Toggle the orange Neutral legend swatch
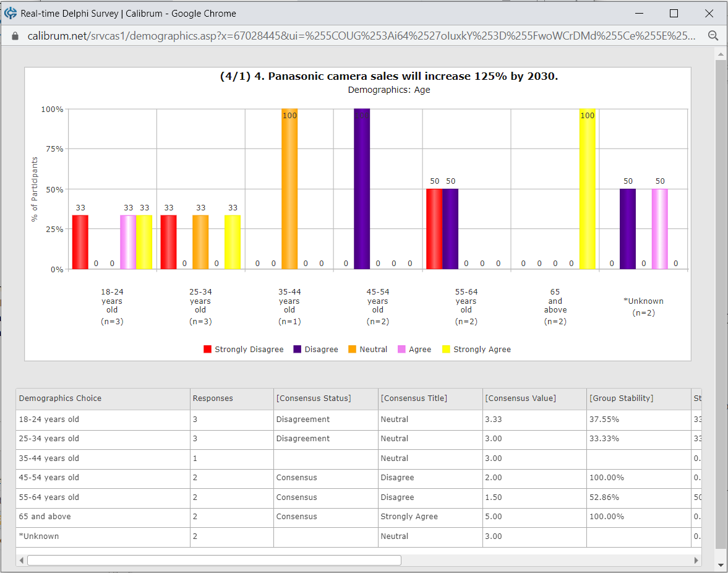This screenshot has width=728, height=573. coord(353,350)
